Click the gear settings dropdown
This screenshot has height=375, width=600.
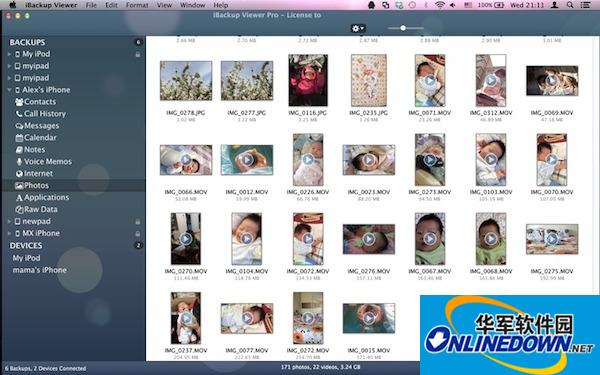click(358, 28)
